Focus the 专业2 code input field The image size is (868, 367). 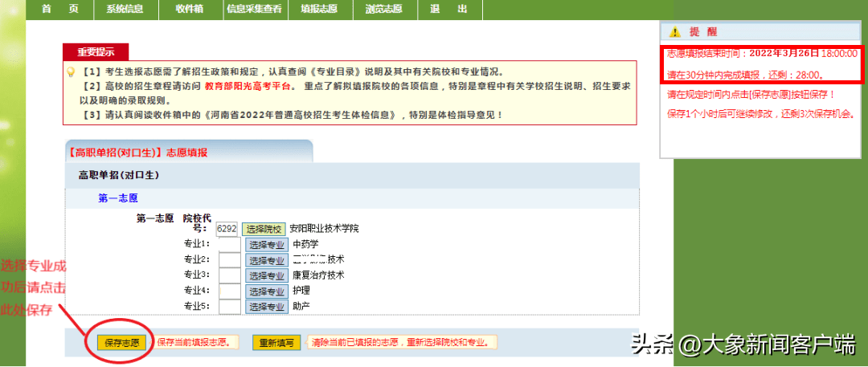(x=230, y=260)
